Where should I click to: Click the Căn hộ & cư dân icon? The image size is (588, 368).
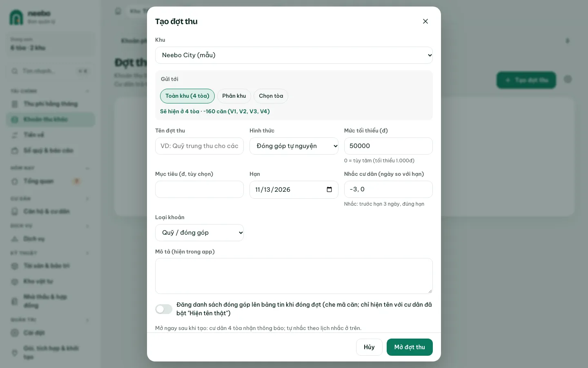click(15, 211)
